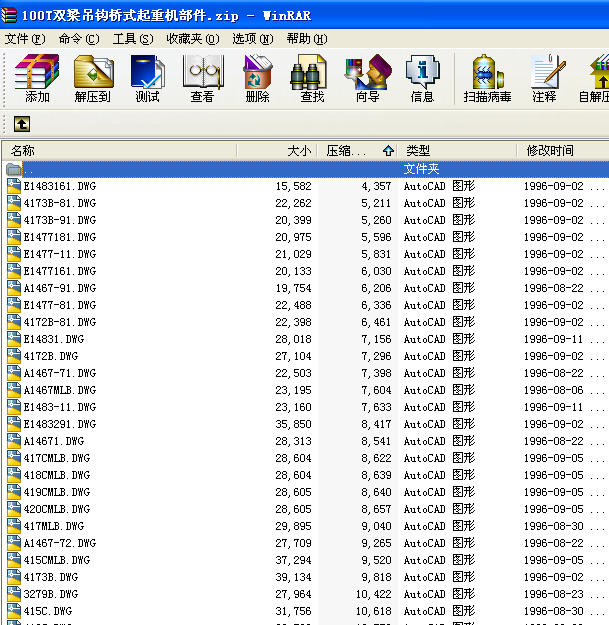Click the file icon of E1477181.DWG
609x625 pixels.
[x=14, y=237]
